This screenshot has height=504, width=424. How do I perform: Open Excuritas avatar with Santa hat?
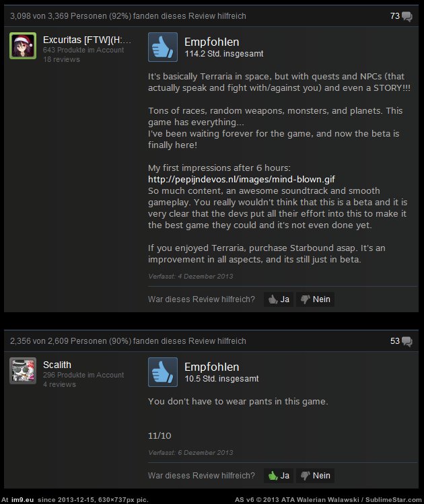(23, 46)
